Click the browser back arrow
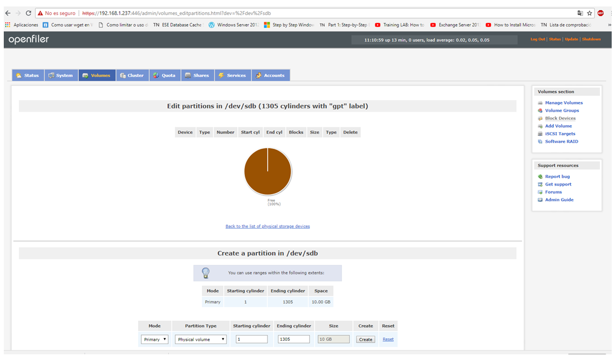Image resolution: width=616 pixels, height=364 pixels. coord(8,13)
